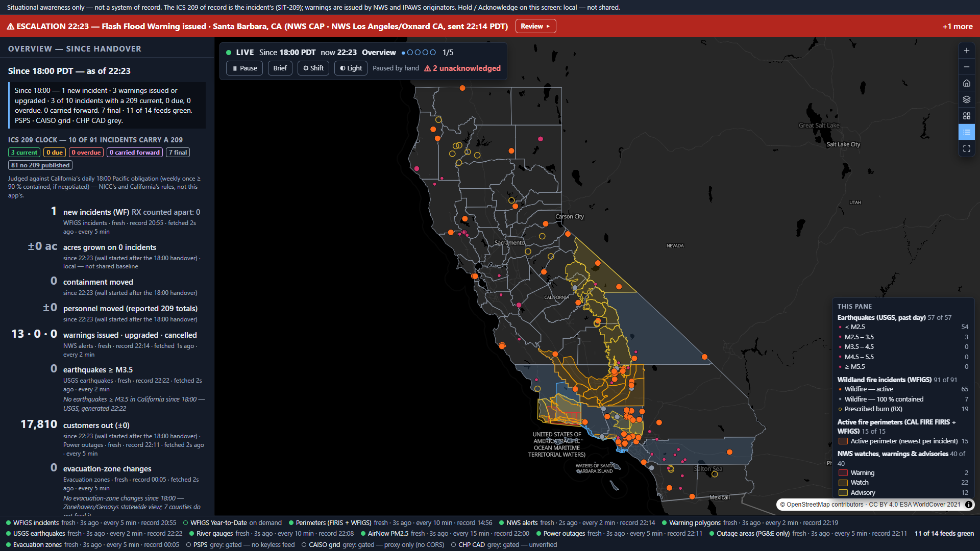
Task: Filter by 0 carried forward badge
Action: coord(135,153)
